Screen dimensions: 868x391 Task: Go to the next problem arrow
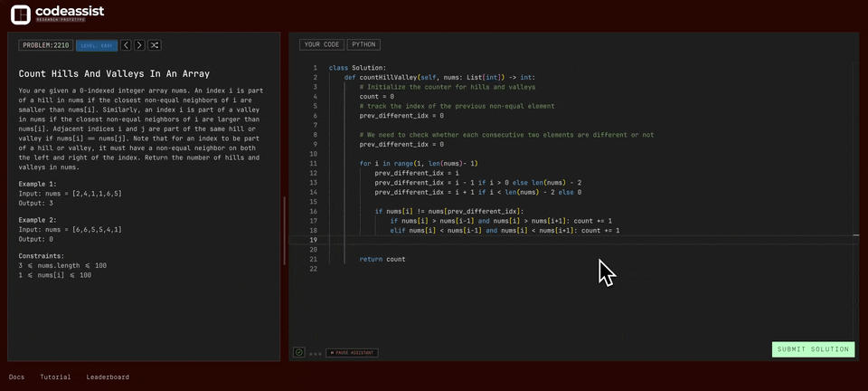click(139, 44)
